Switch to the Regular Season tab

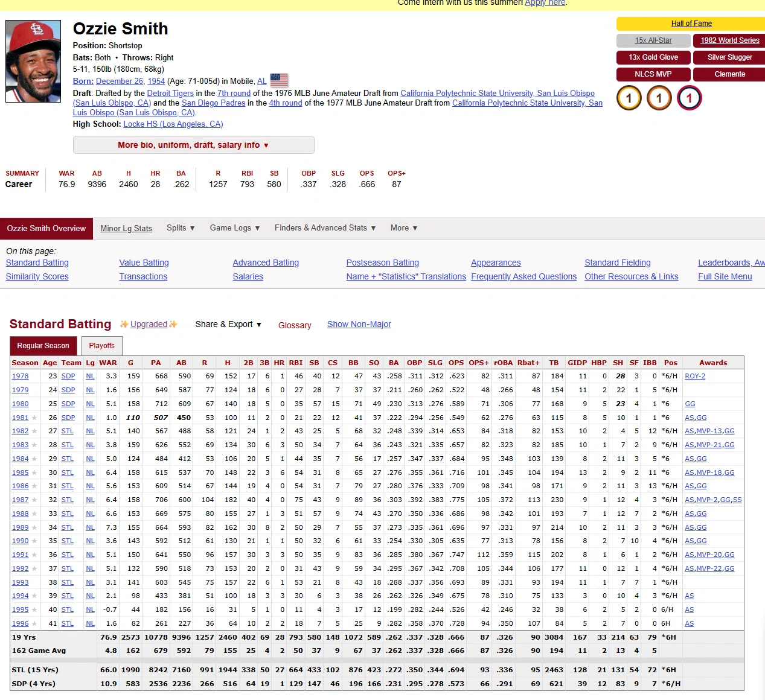click(43, 346)
